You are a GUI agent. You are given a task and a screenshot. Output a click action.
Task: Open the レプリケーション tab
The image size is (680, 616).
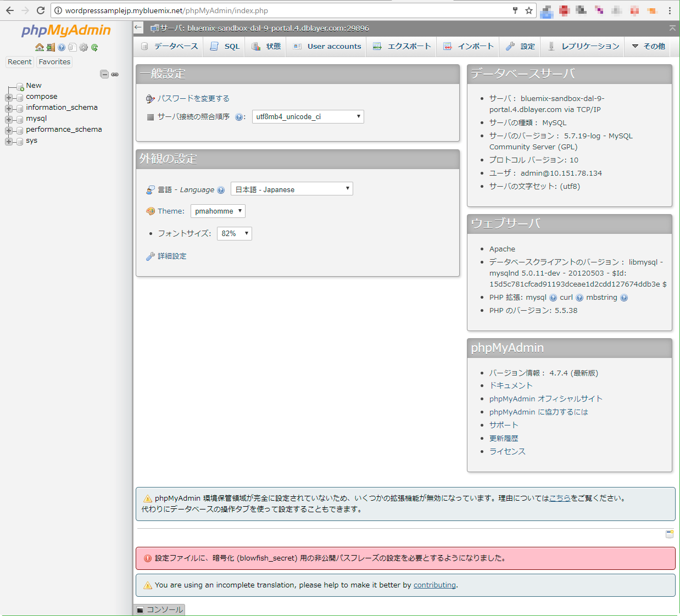tap(583, 46)
